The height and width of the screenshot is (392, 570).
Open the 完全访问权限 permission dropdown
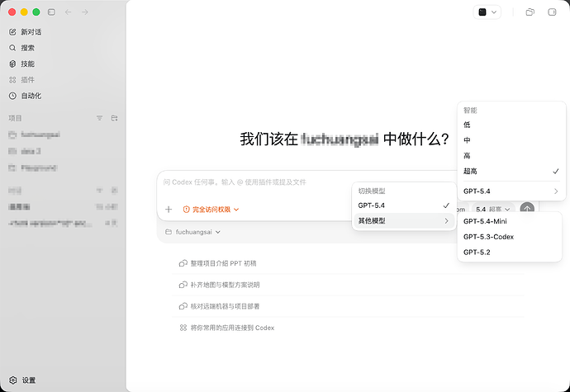[x=211, y=210]
